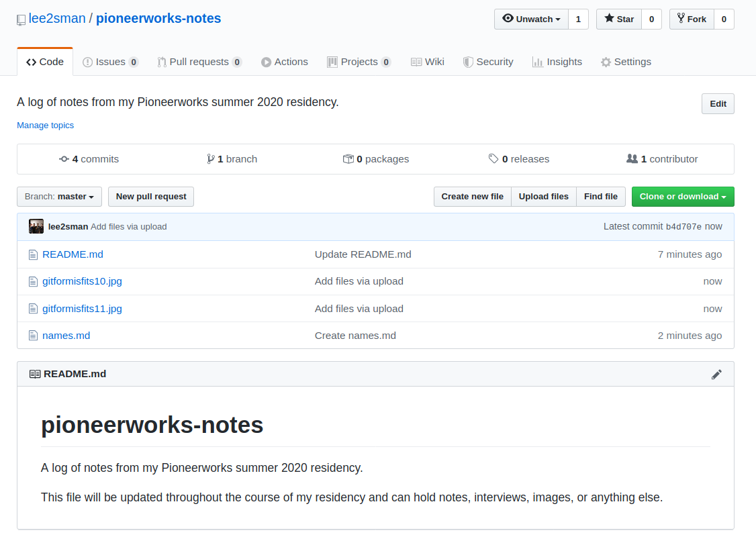756x545 pixels.
Task: Open gitformisfits11.jpg 'Add files via upload' commit message
Action: (359, 309)
